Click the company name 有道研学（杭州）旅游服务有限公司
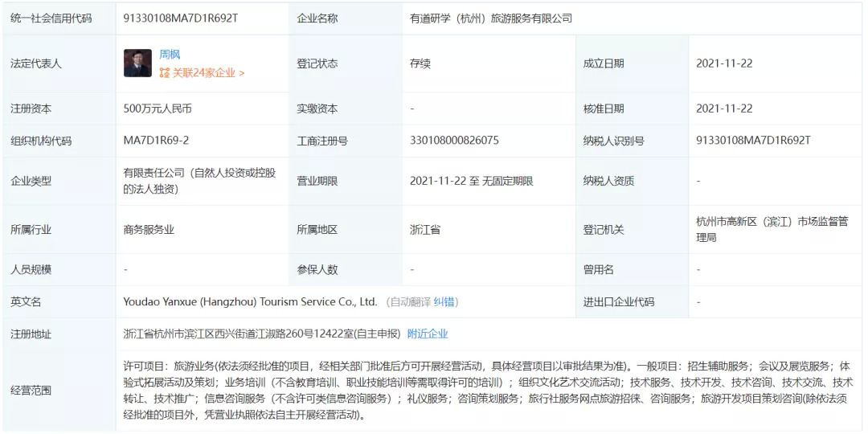Viewport: 868px width, 434px height. pyautogui.click(x=490, y=18)
